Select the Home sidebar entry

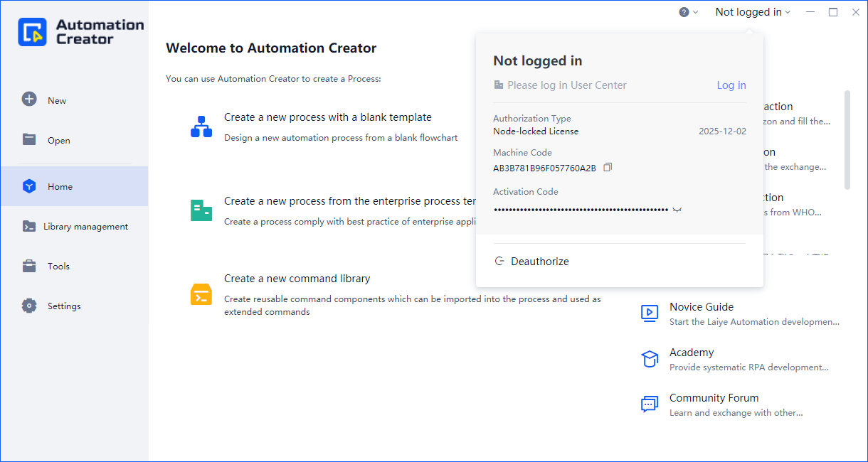coord(74,186)
